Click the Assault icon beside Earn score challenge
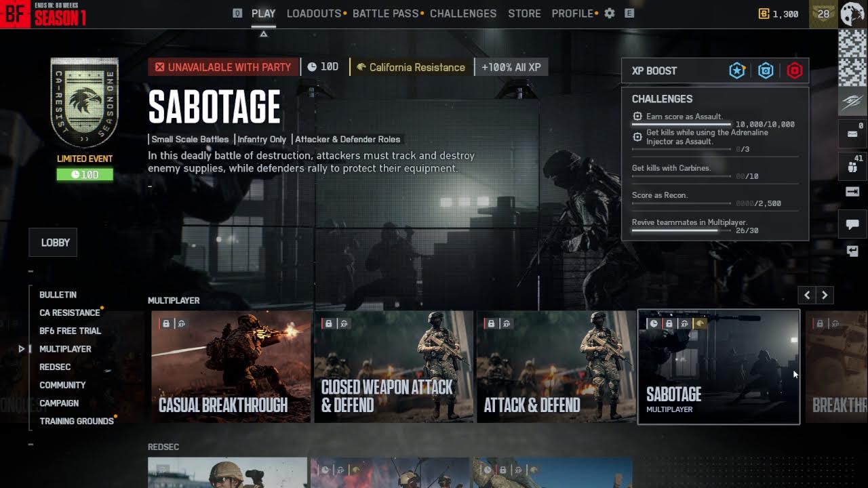The width and height of the screenshot is (868, 488). point(637,117)
